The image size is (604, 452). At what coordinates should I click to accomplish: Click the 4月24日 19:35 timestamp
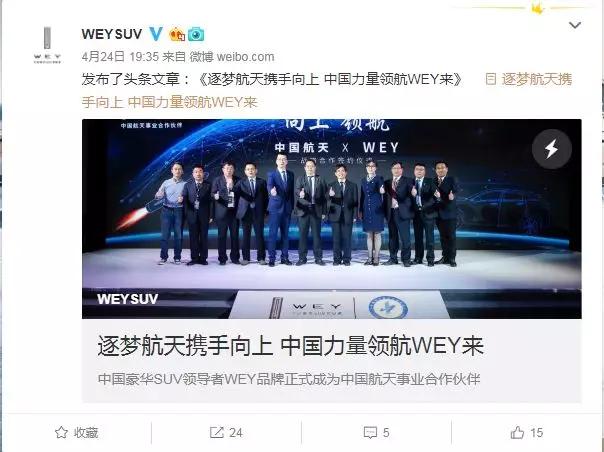coord(120,57)
